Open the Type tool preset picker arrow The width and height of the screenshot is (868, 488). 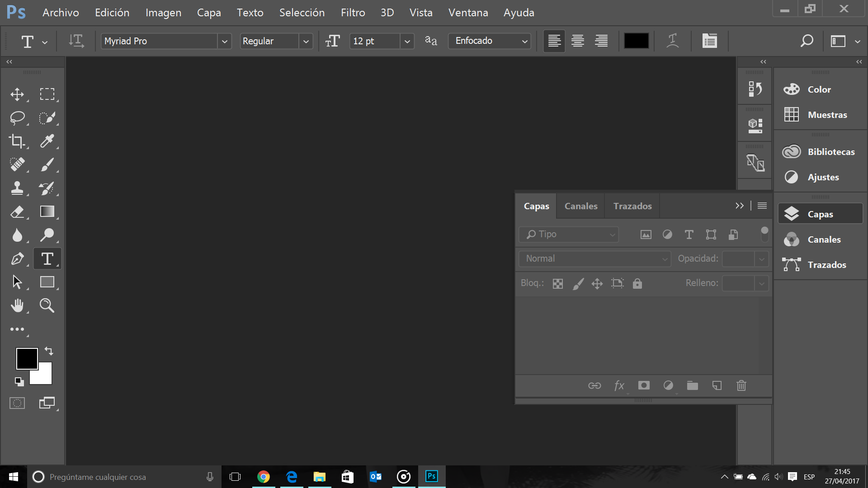click(45, 42)
